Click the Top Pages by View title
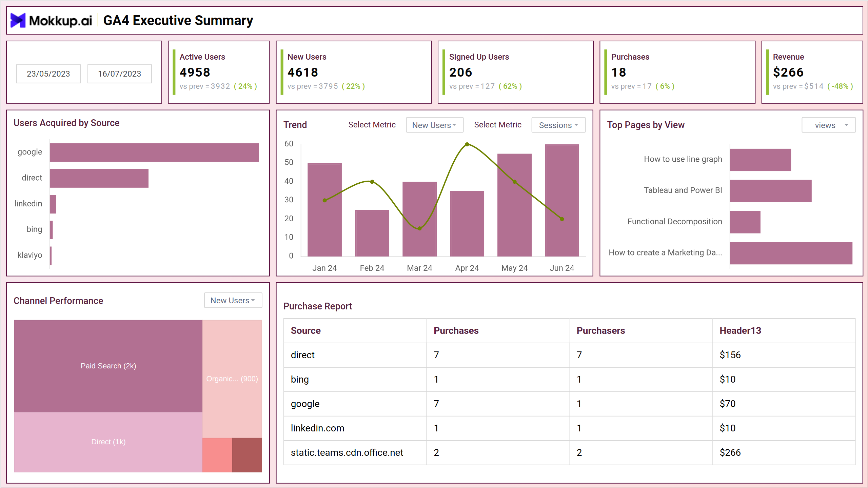The height and width of the screenshot is (488, 868). (x=646, y=125)
